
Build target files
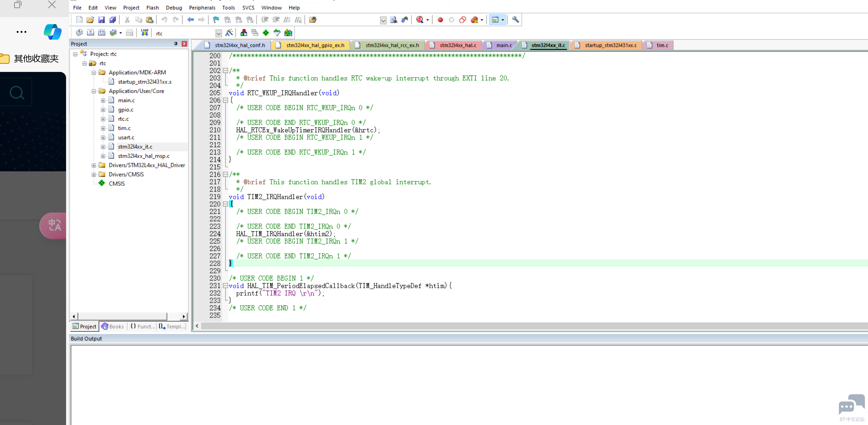(90, 33)
